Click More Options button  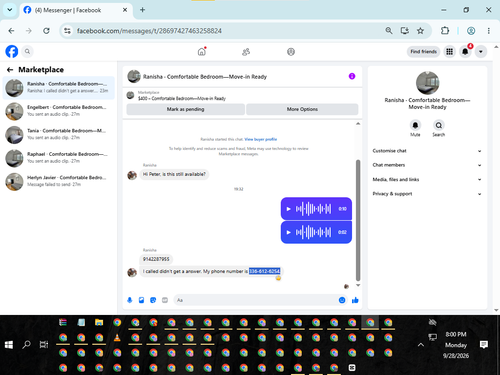pos(302,109)
